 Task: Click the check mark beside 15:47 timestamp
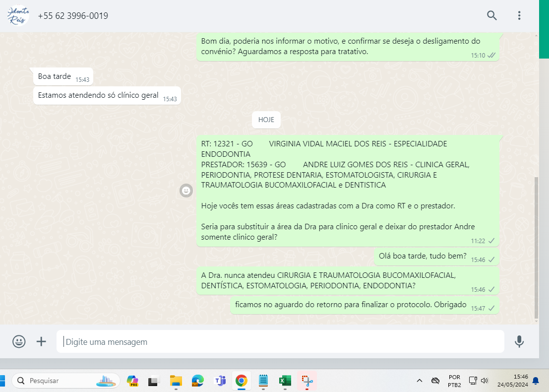click(491, 308)
